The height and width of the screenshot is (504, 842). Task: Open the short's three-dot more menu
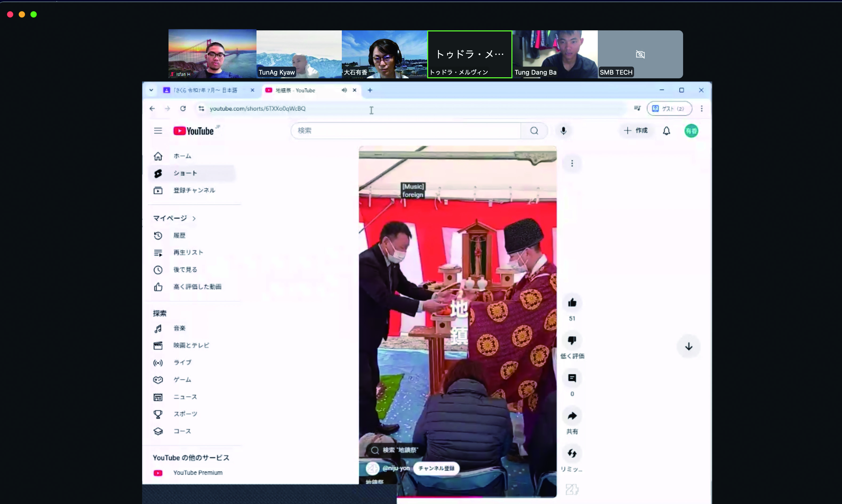tap(572, 164)
